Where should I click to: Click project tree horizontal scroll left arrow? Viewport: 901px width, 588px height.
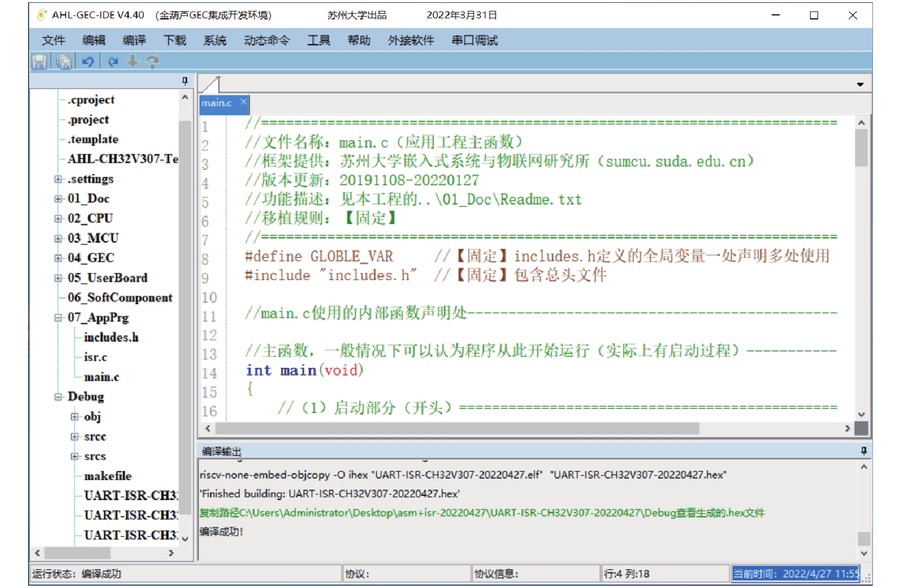click(38, 553)
